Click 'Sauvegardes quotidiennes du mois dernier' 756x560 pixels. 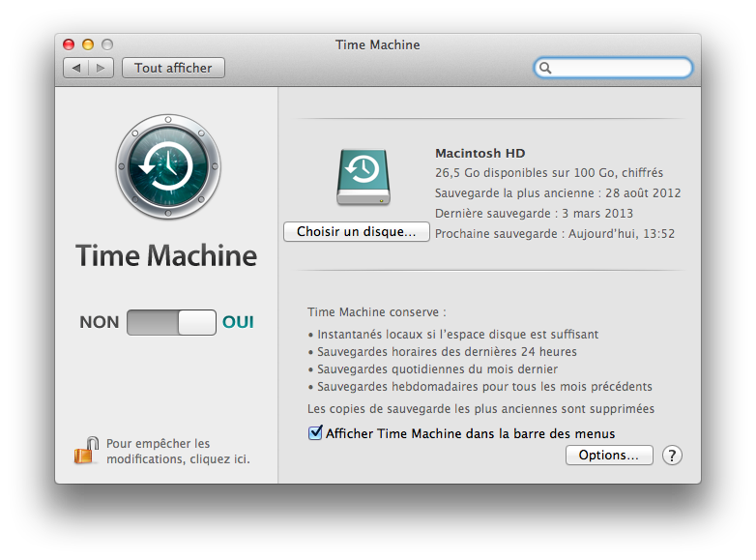pos(437,369)
